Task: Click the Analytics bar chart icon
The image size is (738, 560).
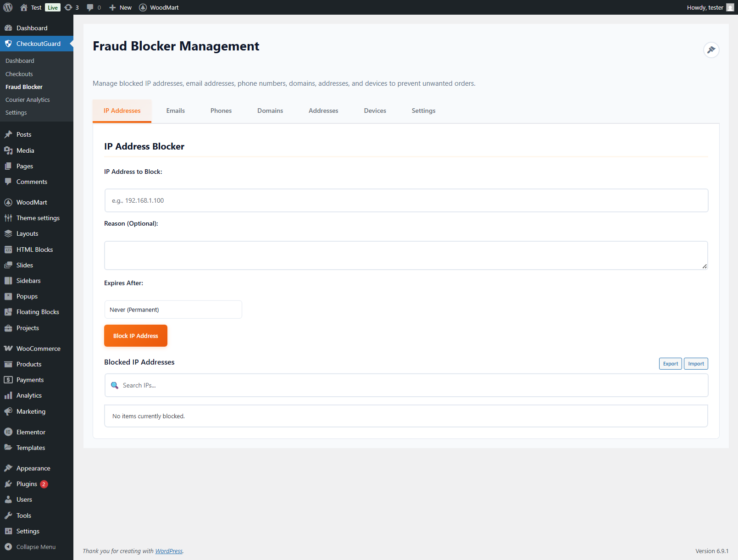Action: point(8,395)
